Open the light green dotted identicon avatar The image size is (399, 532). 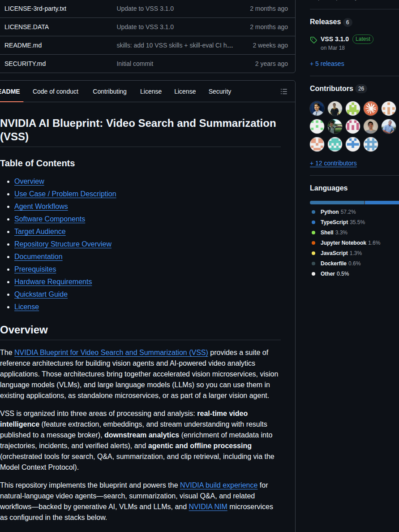[x=317, y=126]
